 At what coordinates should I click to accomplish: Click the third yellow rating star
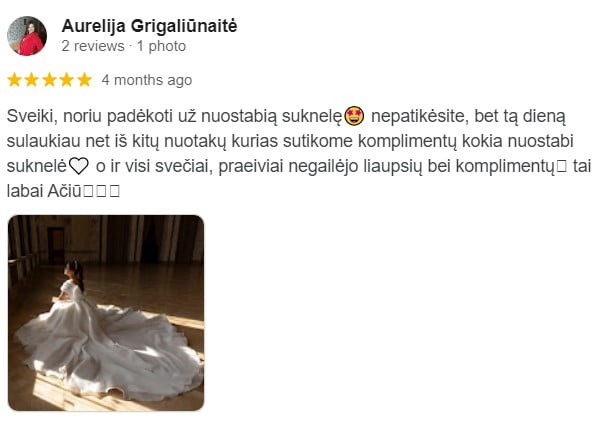click(x=49, y=80)
